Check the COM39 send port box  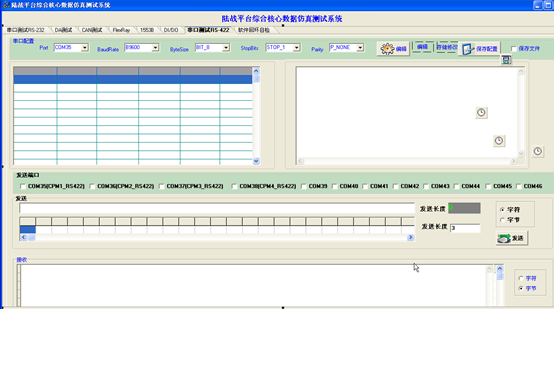point(304,186)
